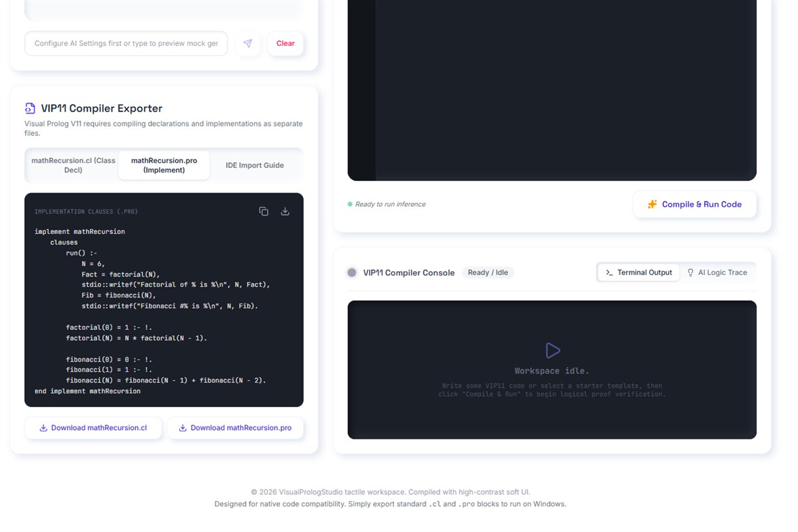The height and width of the screenshot is (532, 798).
Task: Click the download icon in mathRecursion.cl button
Action: coord(43,428)
